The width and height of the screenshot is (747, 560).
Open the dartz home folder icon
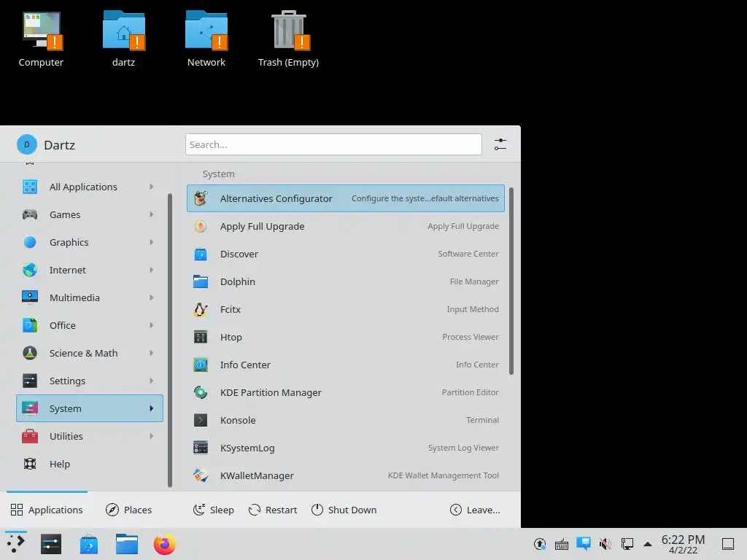pyautogui.click(x=124, y=39)
